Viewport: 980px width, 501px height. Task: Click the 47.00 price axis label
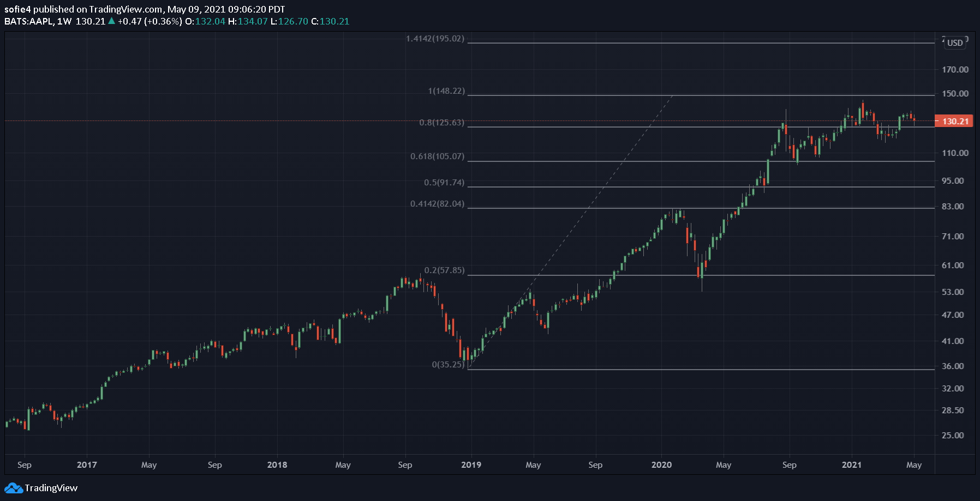(x=953, y=315)
